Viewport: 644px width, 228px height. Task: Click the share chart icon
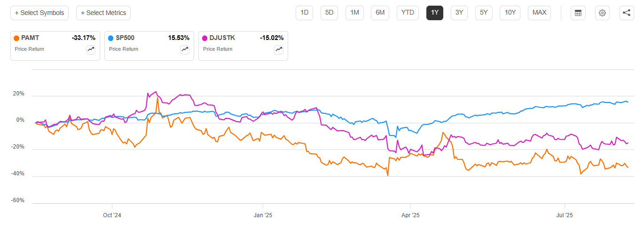point(626,13)
